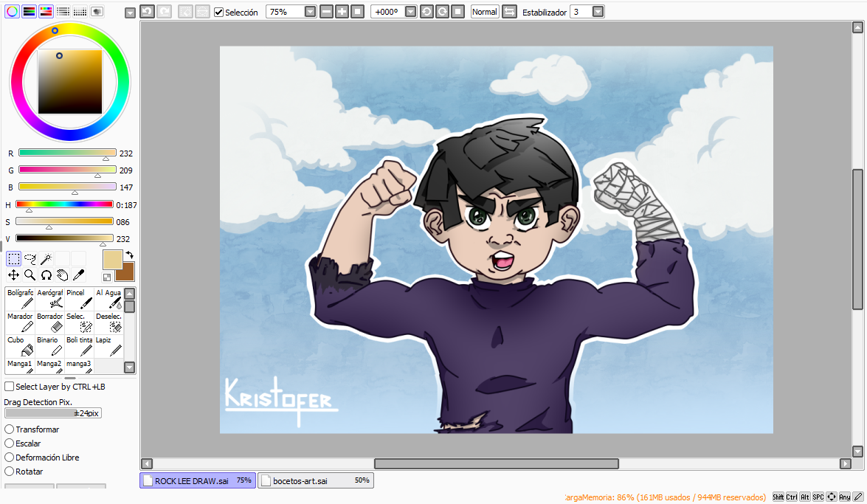The image size is (867, 504).
Task: Flip the canvas horizontally
Action: pos(508,12)
